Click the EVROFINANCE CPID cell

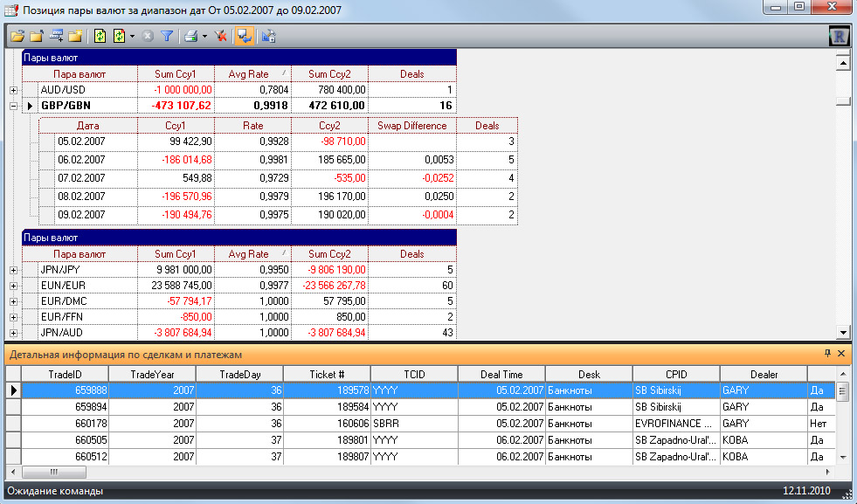(676, 424)
